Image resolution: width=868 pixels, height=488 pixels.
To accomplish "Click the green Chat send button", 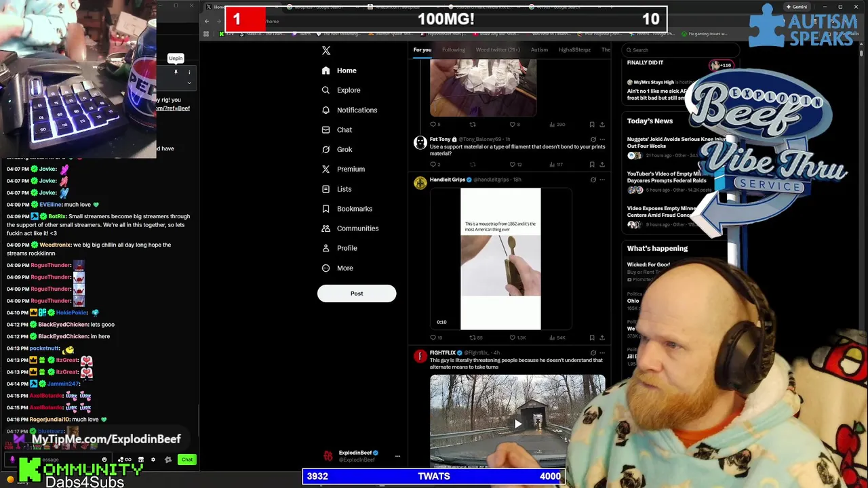I will [187, 460].
